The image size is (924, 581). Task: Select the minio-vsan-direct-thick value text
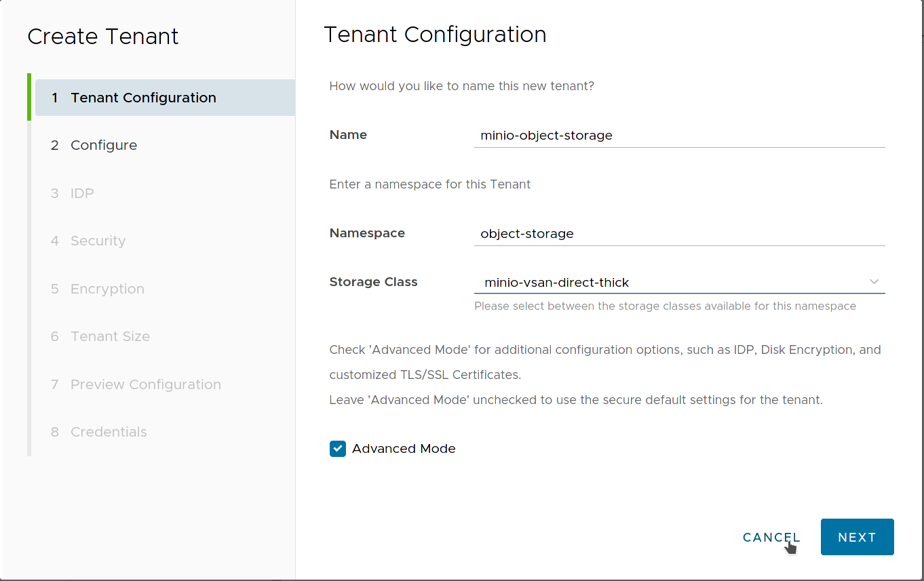pyautogui.click(x=556, y=283)
